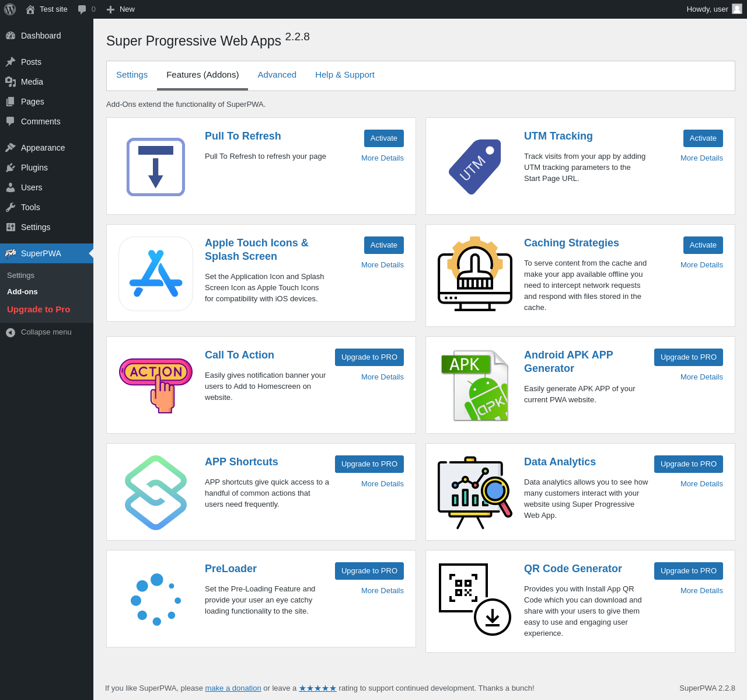Image resolution: width=747 pixels, height=700 pixels.
Task: Click the Collapse menu arrow icon
Action: point(11,332)
